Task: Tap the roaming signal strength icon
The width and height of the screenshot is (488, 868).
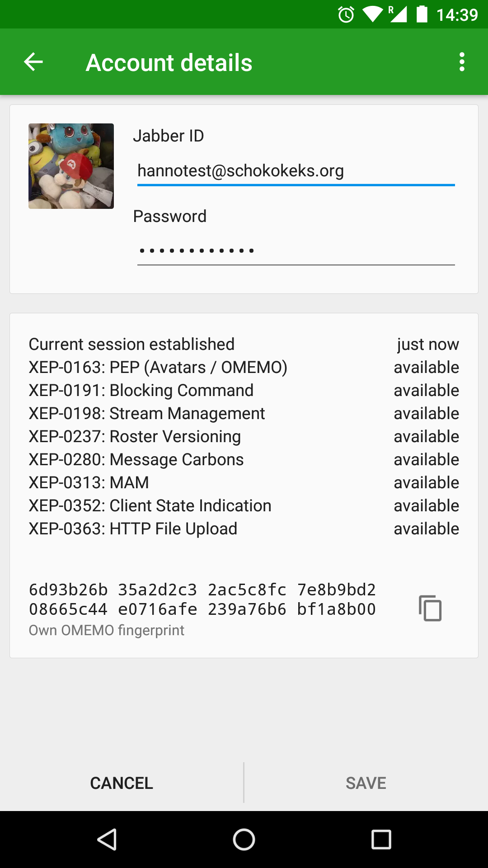Action: pyautogui.click(x=398, y=14)
